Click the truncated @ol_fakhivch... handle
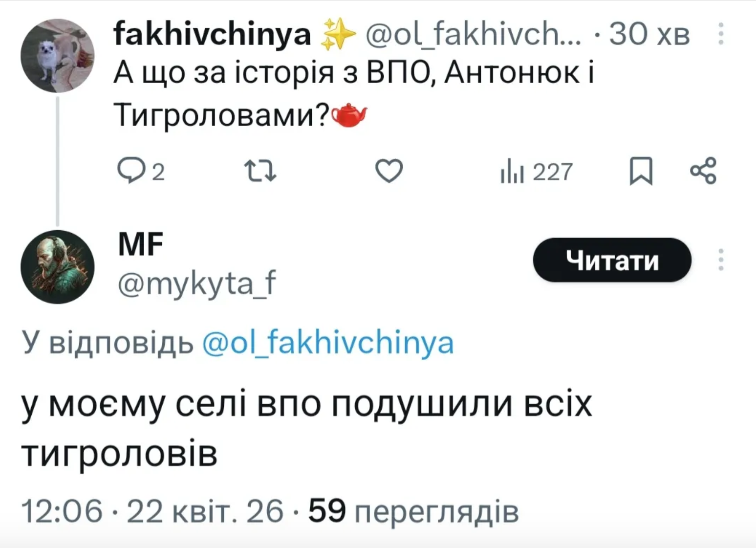756x548 pixels. click(x=473, y=34)
